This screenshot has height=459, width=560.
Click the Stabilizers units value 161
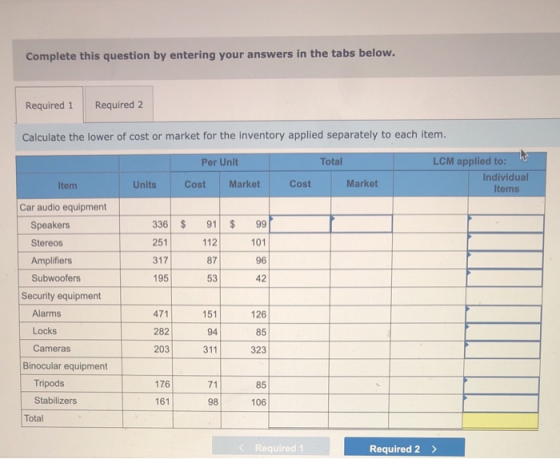click(x=162, y=401)
